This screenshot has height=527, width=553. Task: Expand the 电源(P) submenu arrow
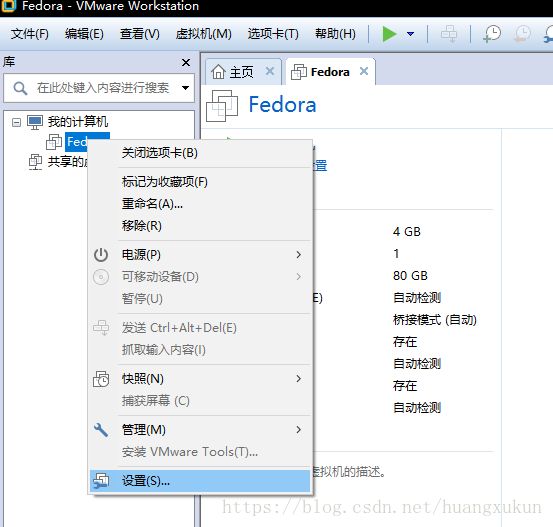[299, 255]
